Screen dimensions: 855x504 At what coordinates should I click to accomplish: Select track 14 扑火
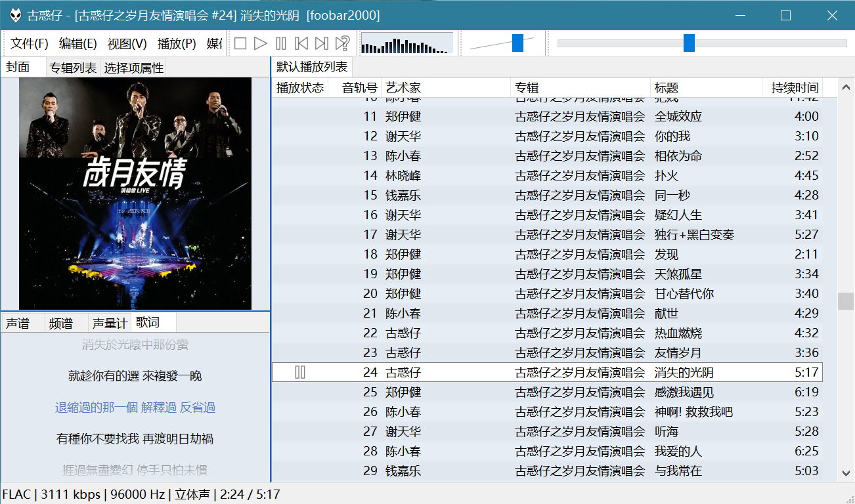click(x=547, y=175)
